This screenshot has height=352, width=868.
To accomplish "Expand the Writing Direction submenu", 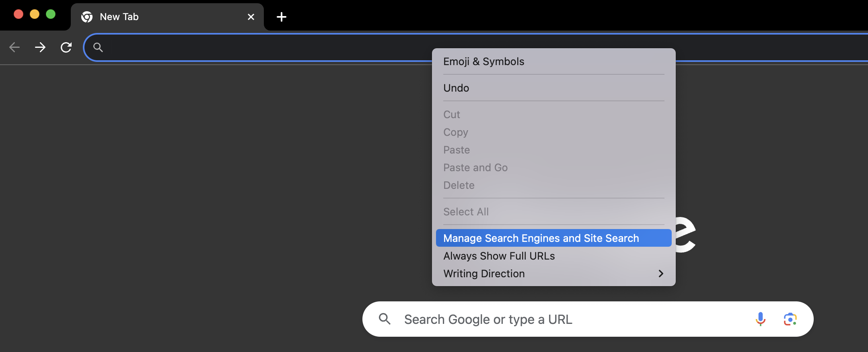I will coord(553,274).
